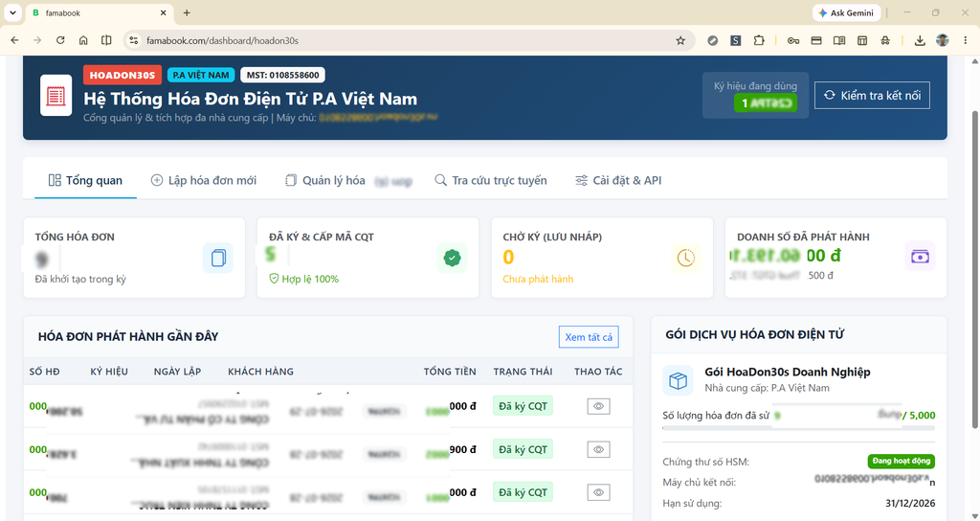Click the purple money icon in Doanh số card
This screenshot has height=521, width=980.
(x=920, y=257)
